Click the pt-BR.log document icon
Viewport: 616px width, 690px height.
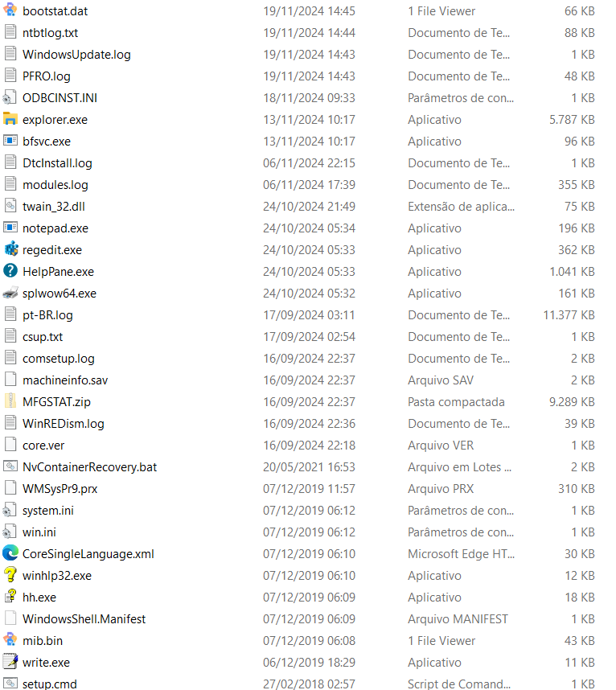(x=10, y=314)
